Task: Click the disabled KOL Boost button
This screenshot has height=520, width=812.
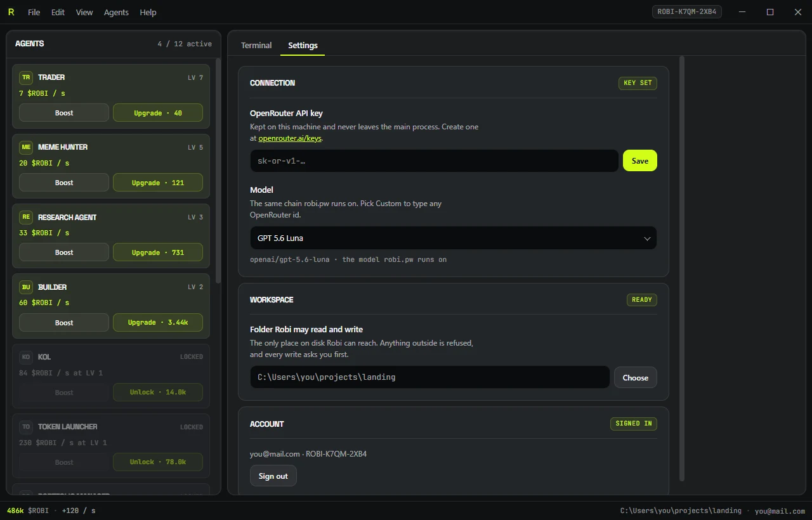Action: pos(64,392)
